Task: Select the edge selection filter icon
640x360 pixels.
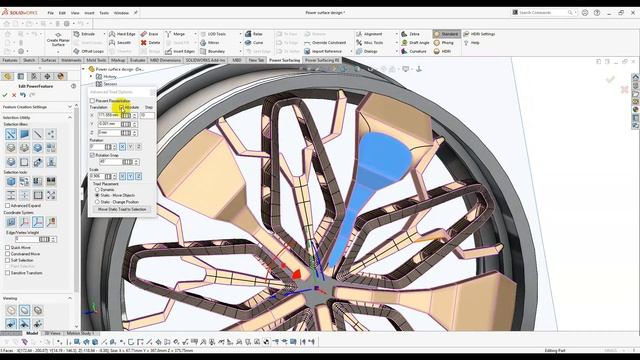Action: point(38,134)
